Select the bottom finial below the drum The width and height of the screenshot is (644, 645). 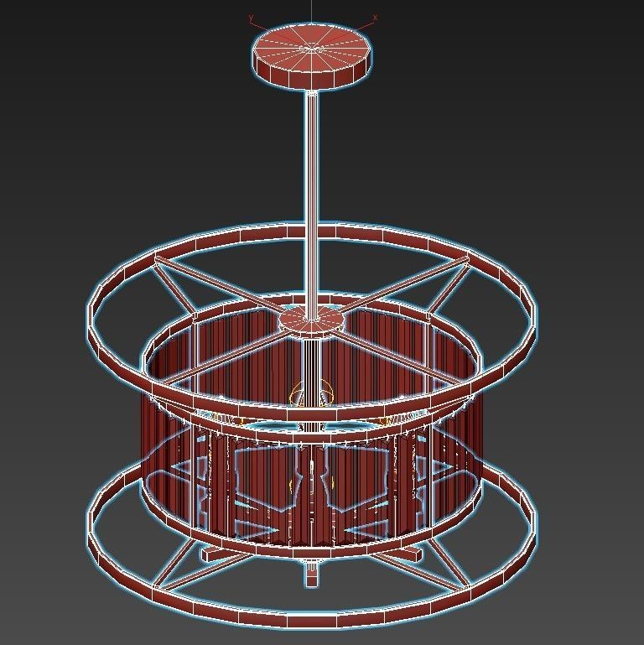coord(312,575)
